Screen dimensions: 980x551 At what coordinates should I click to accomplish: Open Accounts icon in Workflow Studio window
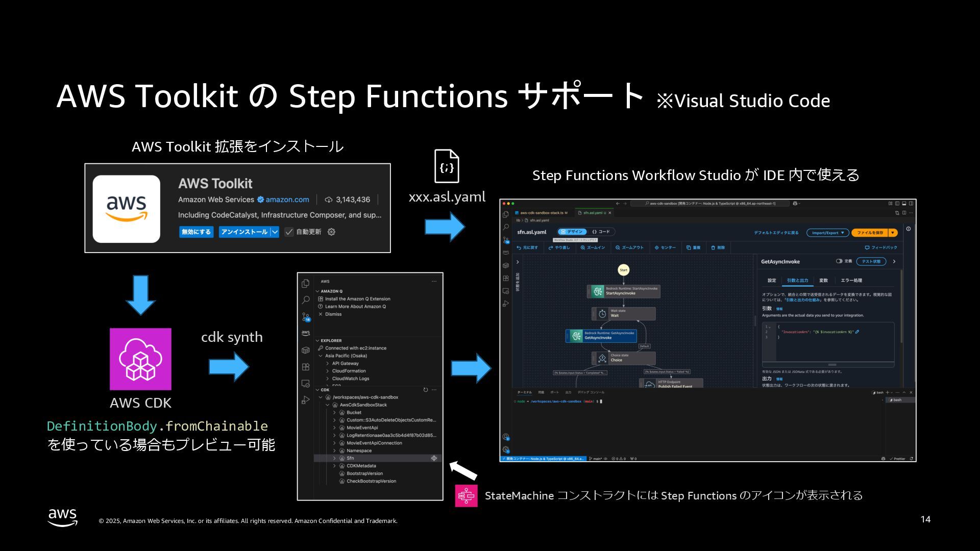505,437
